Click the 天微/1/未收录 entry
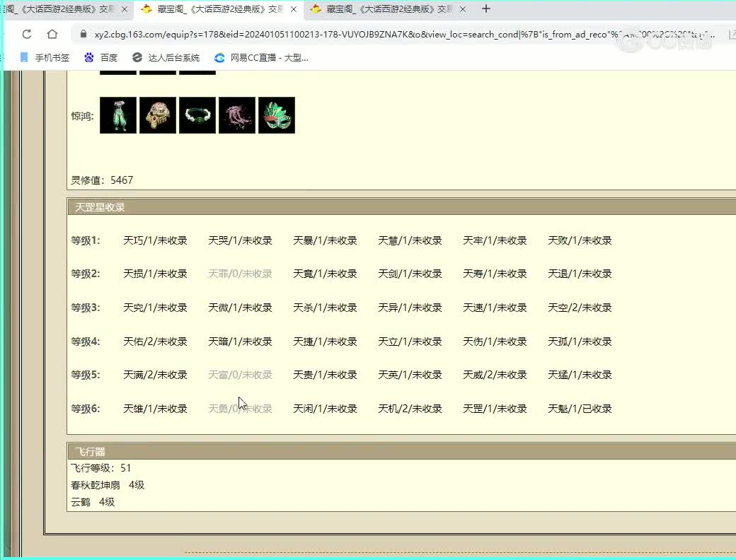 [240, 308]
